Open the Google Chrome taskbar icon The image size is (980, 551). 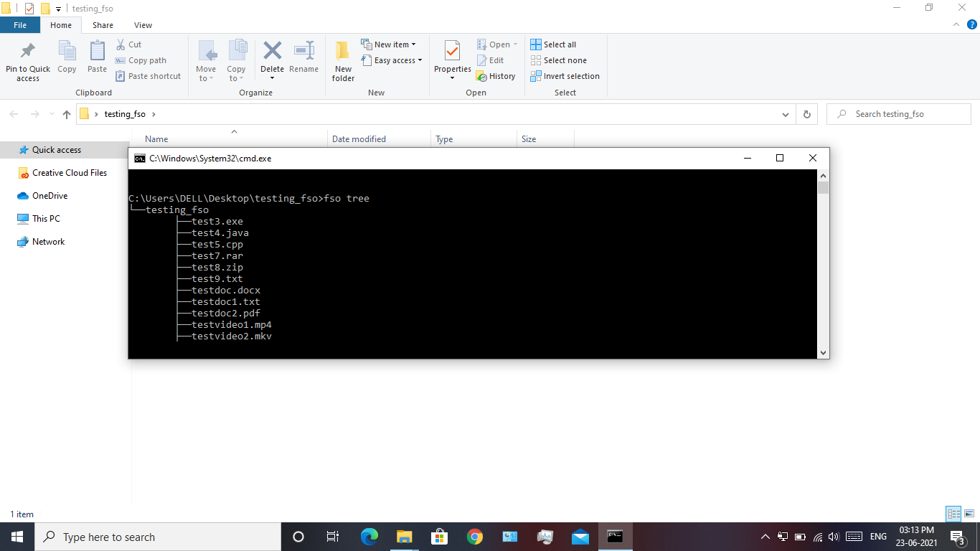click(x=474, y=536)
